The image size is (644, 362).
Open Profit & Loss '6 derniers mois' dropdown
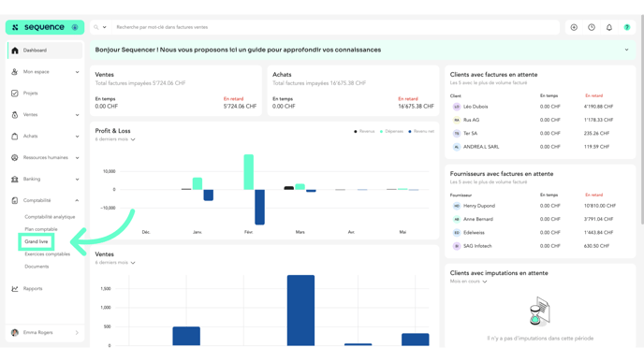[115, 139]
